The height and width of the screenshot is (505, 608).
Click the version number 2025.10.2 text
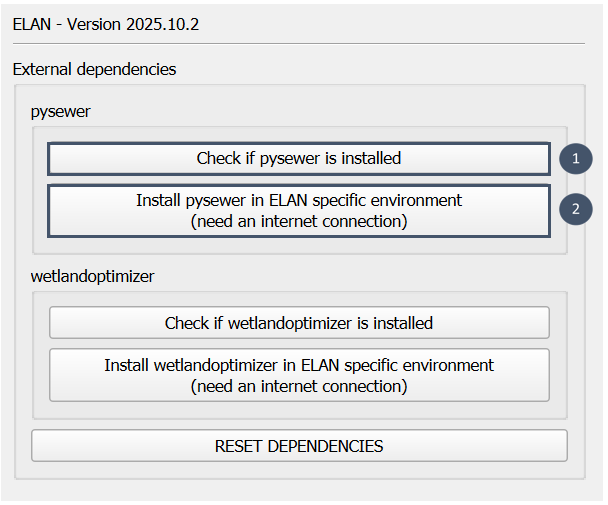point(162,24)
